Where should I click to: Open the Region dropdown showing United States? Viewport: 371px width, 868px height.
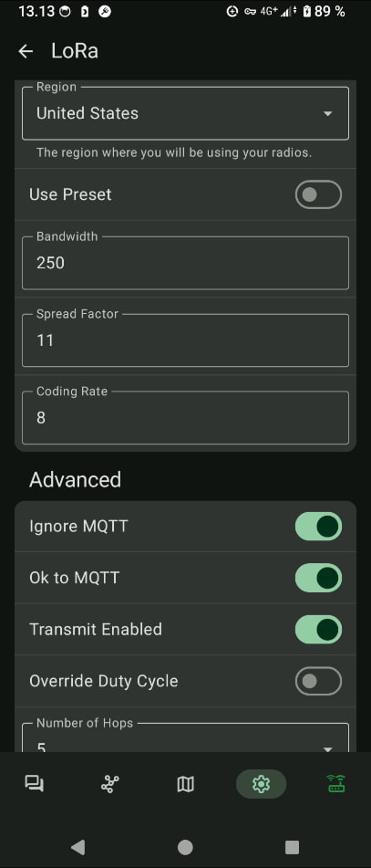point(185,113)
